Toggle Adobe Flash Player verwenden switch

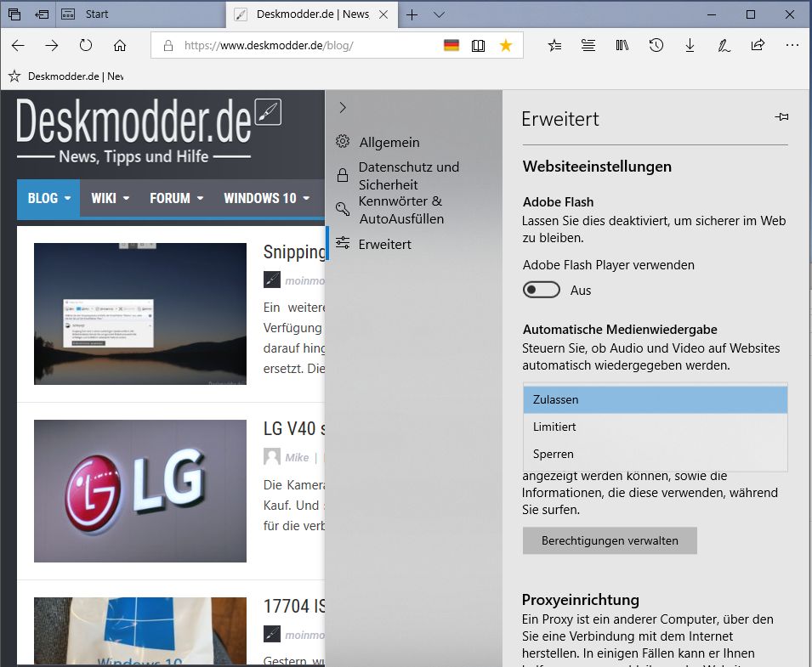(541, 290)
